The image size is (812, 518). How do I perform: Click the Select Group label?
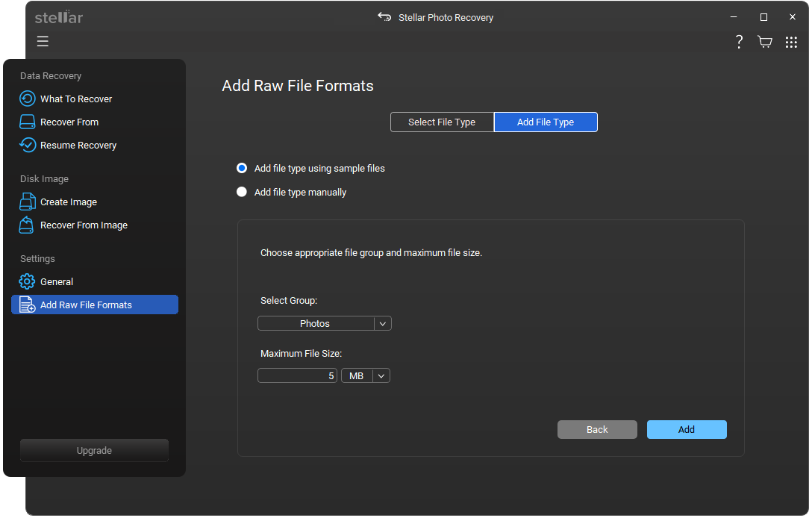[x=288, y=301]
